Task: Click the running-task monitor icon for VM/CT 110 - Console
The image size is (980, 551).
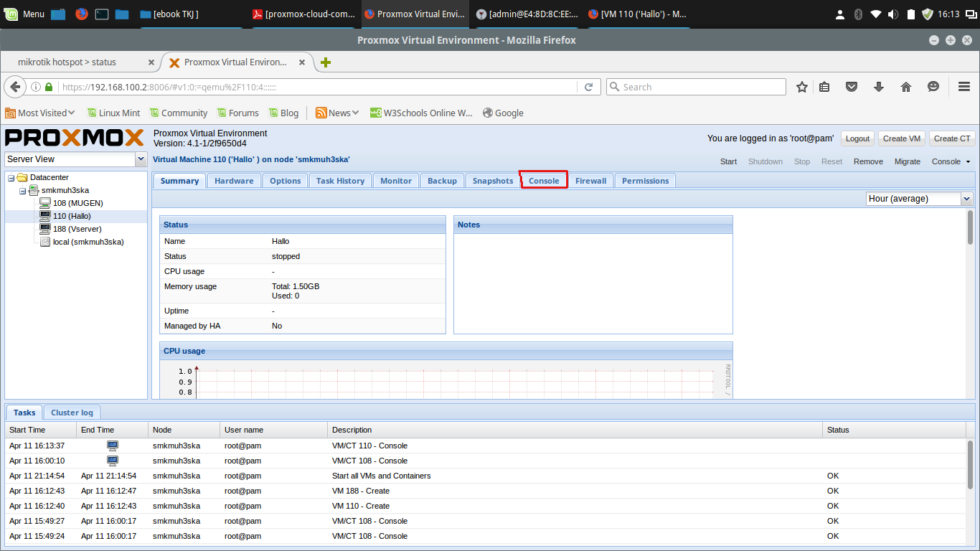Action: tap(112, 446)
